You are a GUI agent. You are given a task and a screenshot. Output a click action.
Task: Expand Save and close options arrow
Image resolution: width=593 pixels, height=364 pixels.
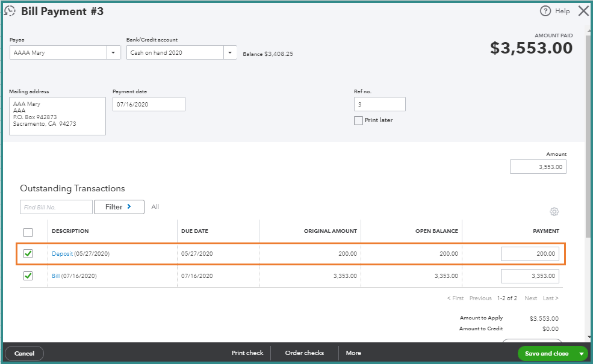click(581, 354)
